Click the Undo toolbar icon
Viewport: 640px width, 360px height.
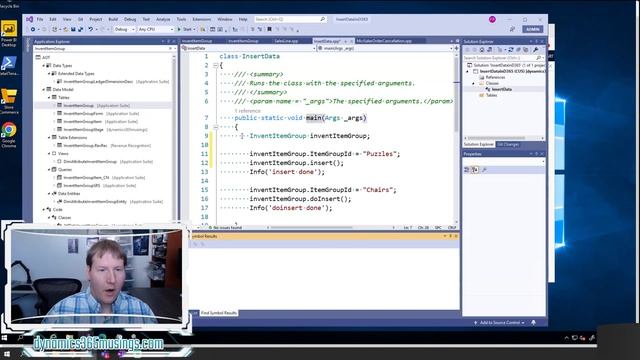coord(91,29)
